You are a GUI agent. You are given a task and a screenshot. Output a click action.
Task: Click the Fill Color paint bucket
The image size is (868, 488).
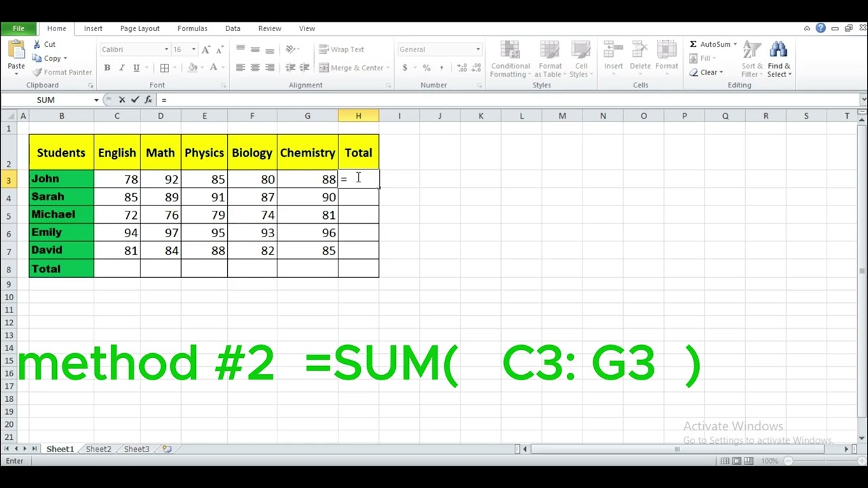point(193,68)
